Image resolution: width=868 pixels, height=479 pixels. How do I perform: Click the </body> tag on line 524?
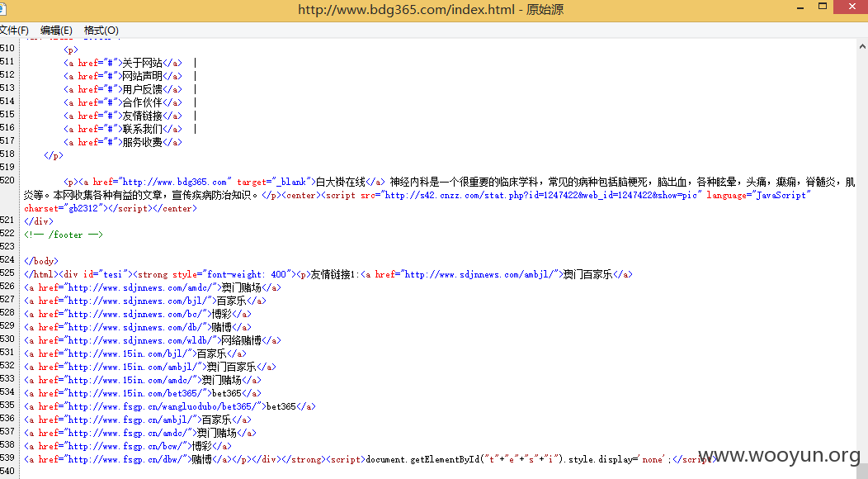point(41,262)
